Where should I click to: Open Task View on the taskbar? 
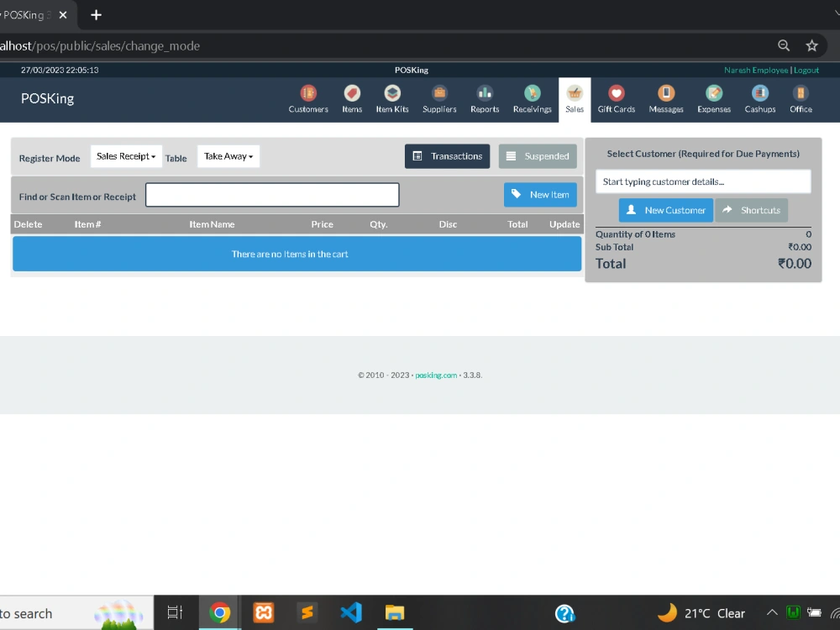pos(176,612)
